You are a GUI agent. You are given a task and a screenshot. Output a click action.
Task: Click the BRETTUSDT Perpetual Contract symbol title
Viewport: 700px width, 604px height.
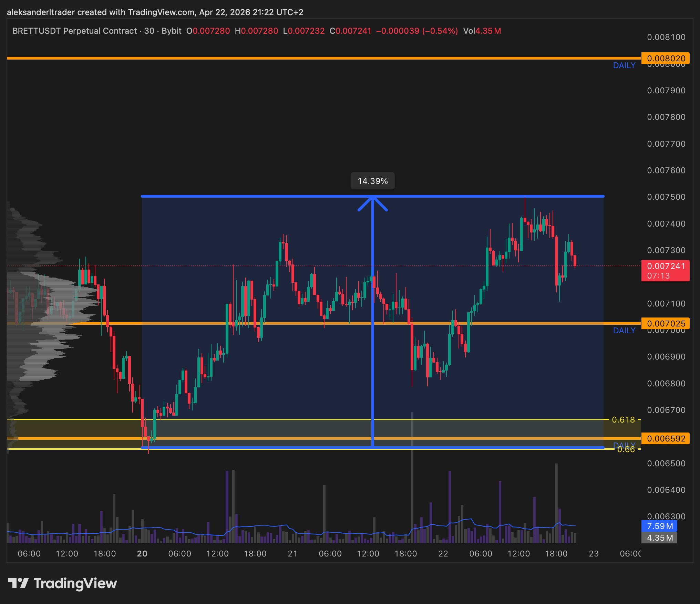tap(74, 31)
